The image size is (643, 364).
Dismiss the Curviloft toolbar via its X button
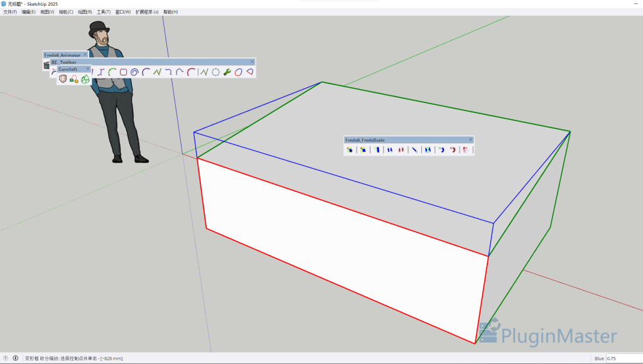pyautogui.click(x=87, y=69)
